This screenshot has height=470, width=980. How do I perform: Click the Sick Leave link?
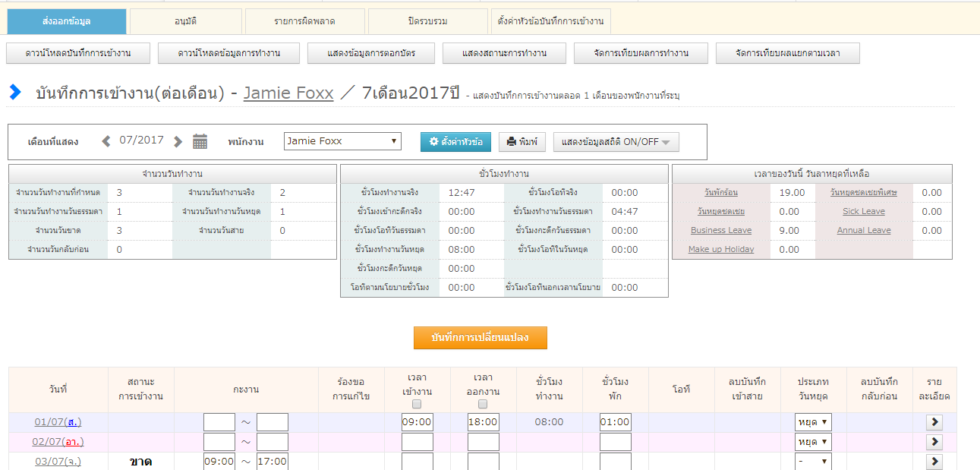(x=863, y=212)
